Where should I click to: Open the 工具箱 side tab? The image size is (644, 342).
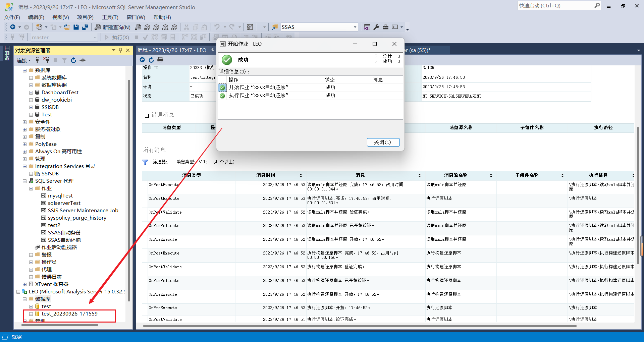[7, 54]
